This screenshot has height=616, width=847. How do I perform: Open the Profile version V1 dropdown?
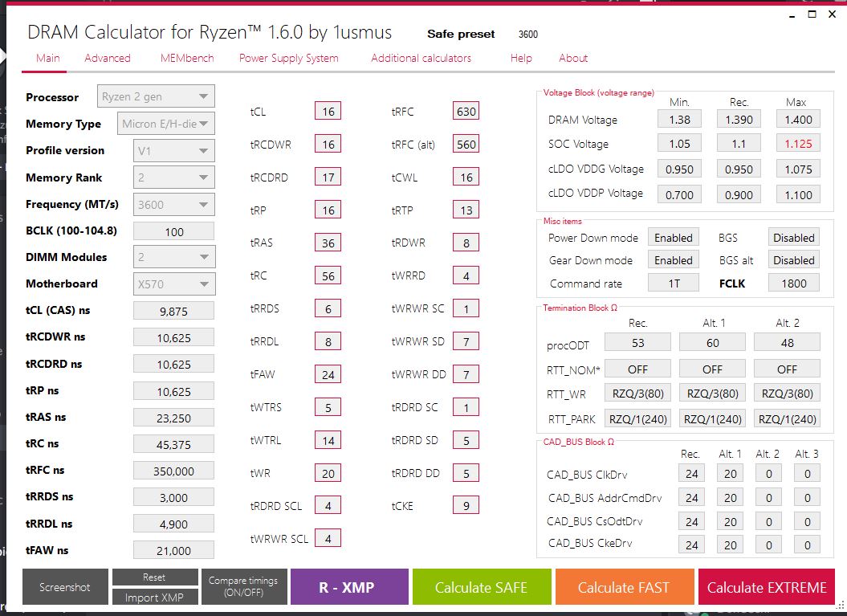[174, 151]
